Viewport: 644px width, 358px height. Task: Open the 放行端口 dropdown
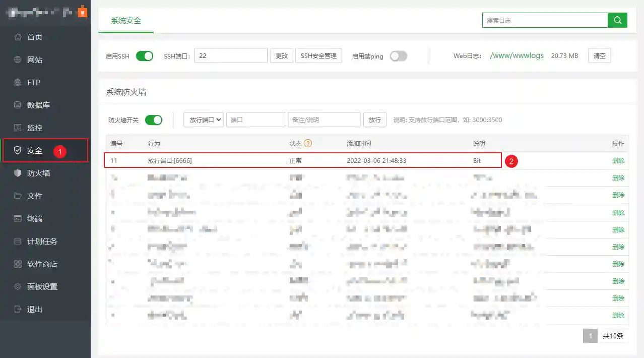pos(204,120)
